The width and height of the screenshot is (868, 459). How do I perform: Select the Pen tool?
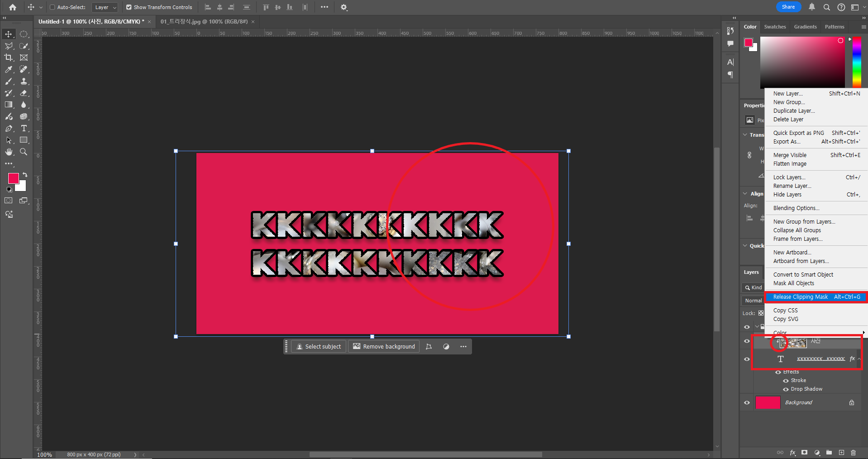click(9, 129)
